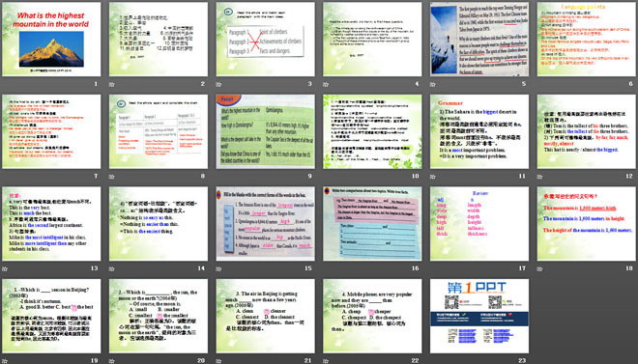Select slide 15 fill in the blanks thumbnail

click(x=265, y=223)
